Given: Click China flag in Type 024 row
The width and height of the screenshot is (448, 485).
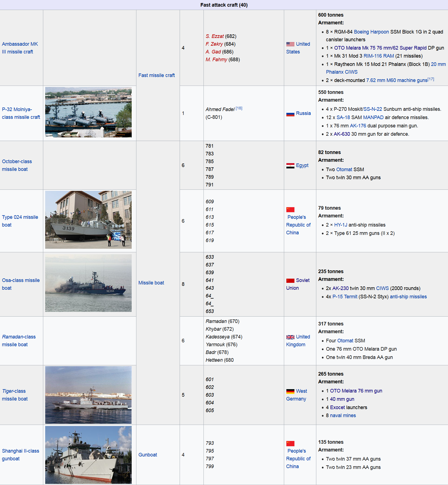Looking at the screenshot, I should [x=290, y=210].
